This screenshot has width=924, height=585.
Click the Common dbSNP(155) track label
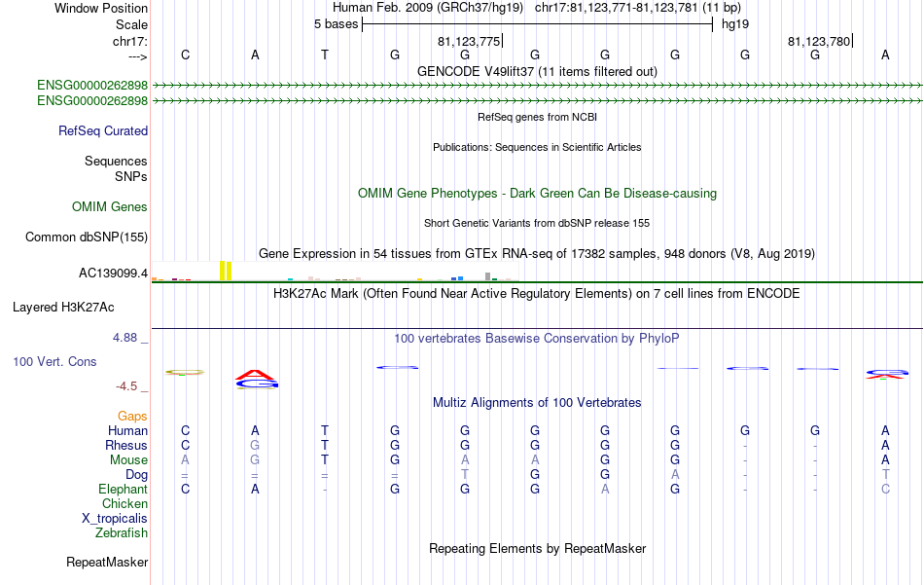pos(87,238)
